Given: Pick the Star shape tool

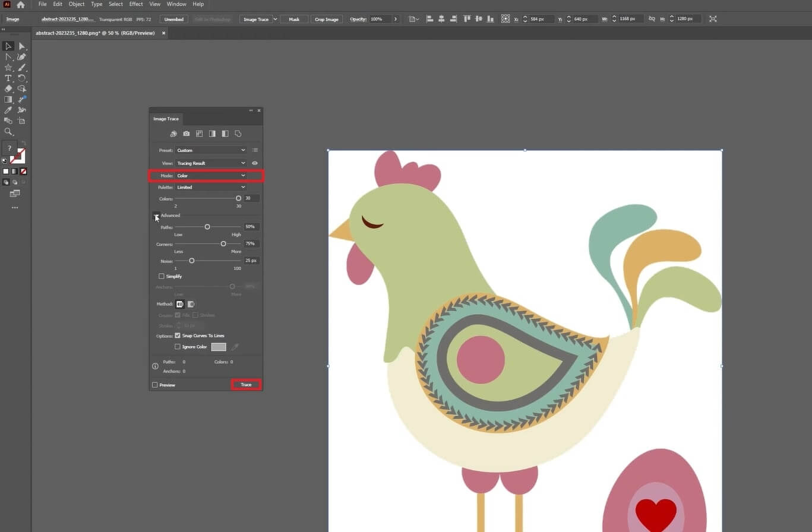Looking at the screenshot, I should pyautogui.click(x=8, y=68).
